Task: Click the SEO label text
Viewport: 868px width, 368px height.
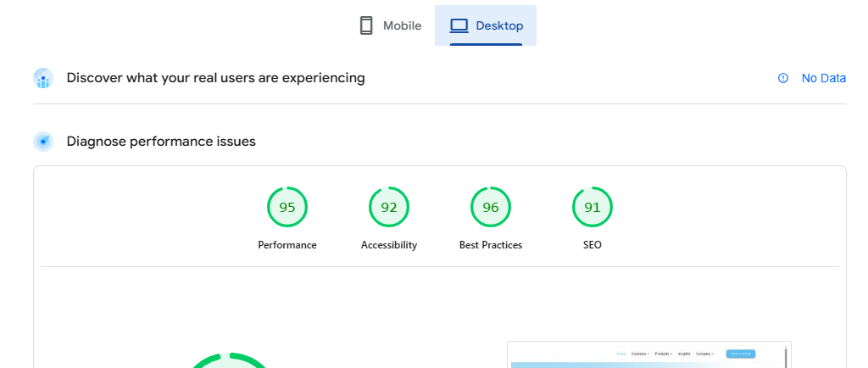Action: point(593,245)
